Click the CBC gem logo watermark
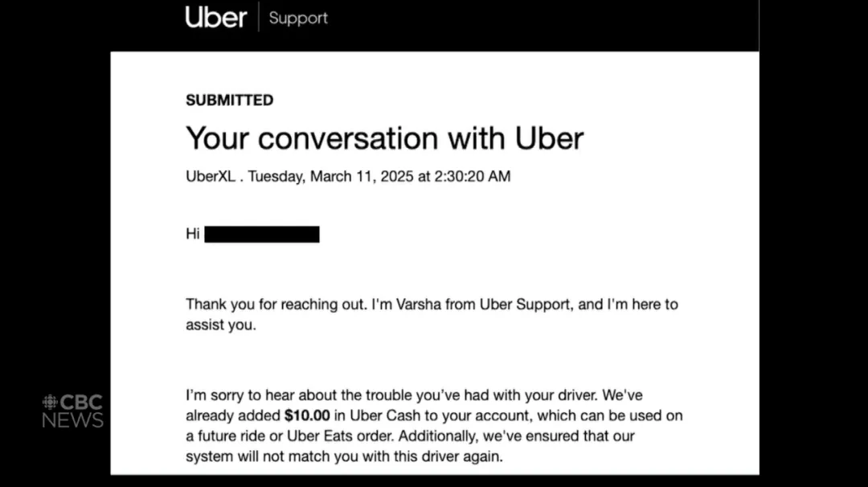This screenshot has width=868, height=487. [x=51, y=403]
